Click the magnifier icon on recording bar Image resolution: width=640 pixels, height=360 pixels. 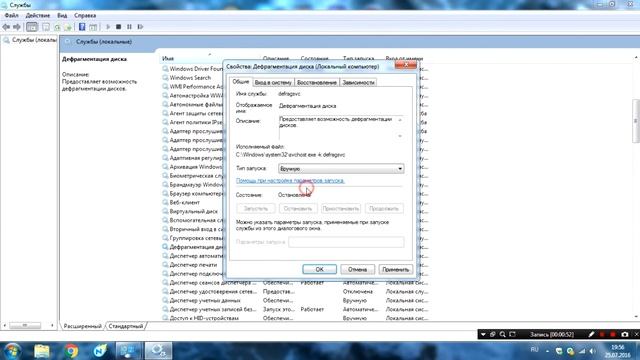[x=502, y=334]
